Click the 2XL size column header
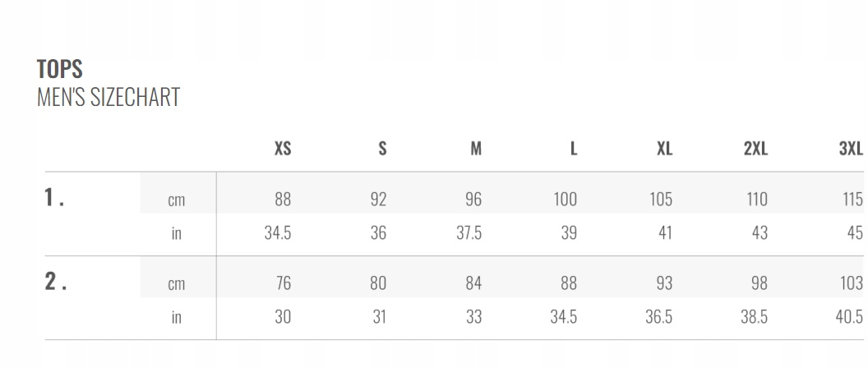Image resolution: width=868 pixels, height=368 pixels. pos(755,149)
